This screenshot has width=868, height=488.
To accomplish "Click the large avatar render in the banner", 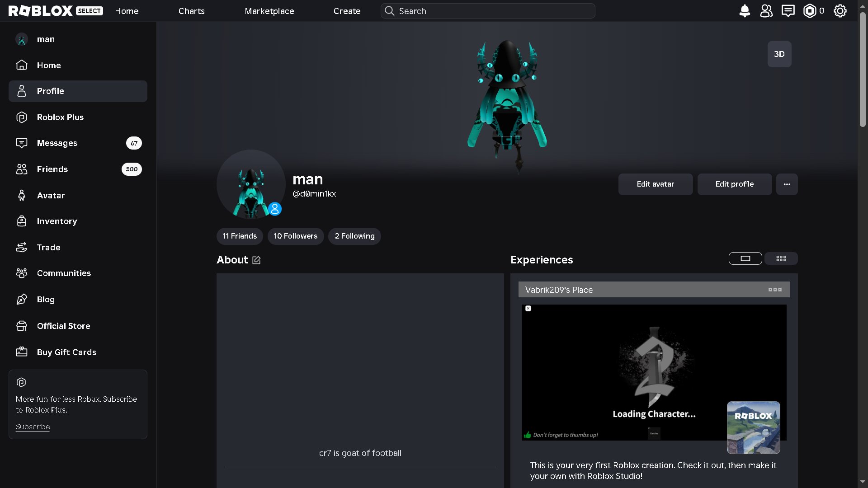I will point(507,106).
